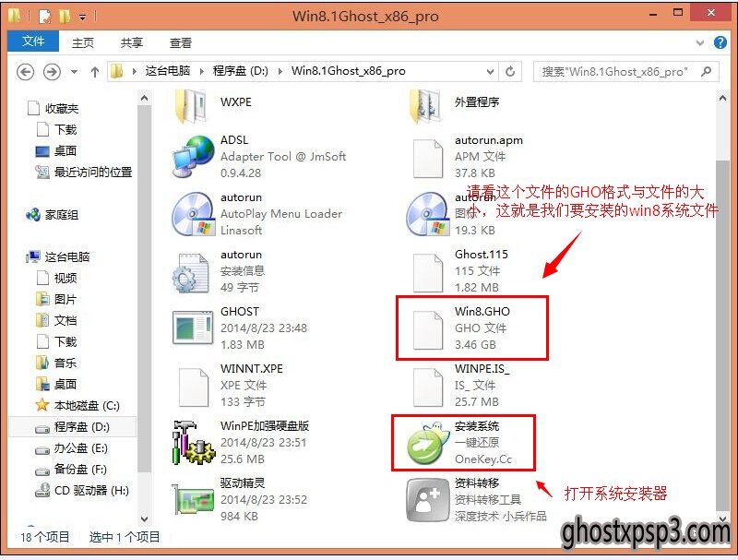Click the Forward navigation arrow
The height and width of the screenshot is (560, 738).
tap(52, 72)
